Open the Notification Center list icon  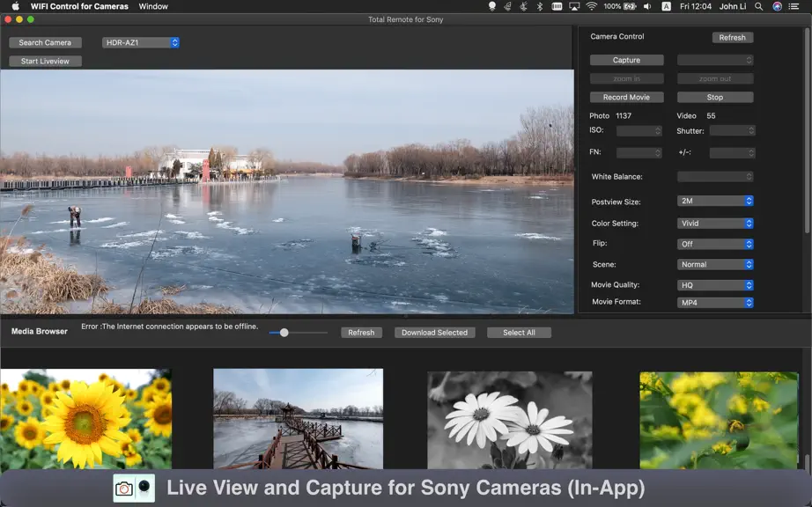click(794, 6)
